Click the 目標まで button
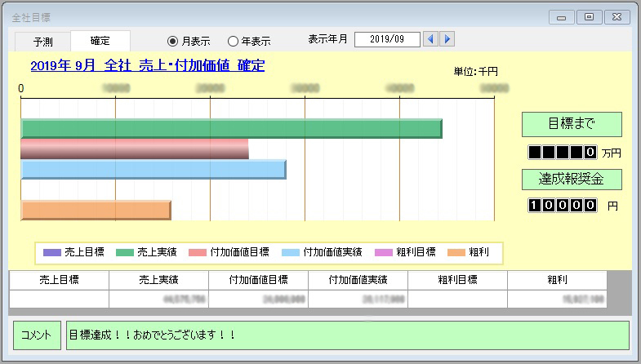This screenshot has height=364, width=641. click(x=572, y=124)
